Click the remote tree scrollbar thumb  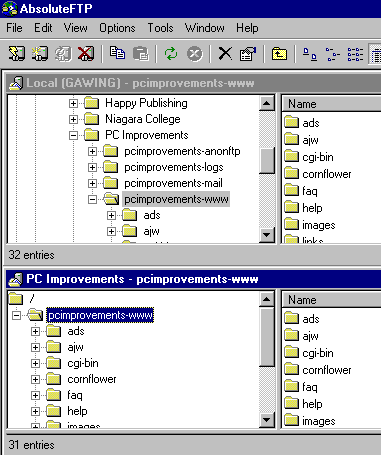point(266,337)
